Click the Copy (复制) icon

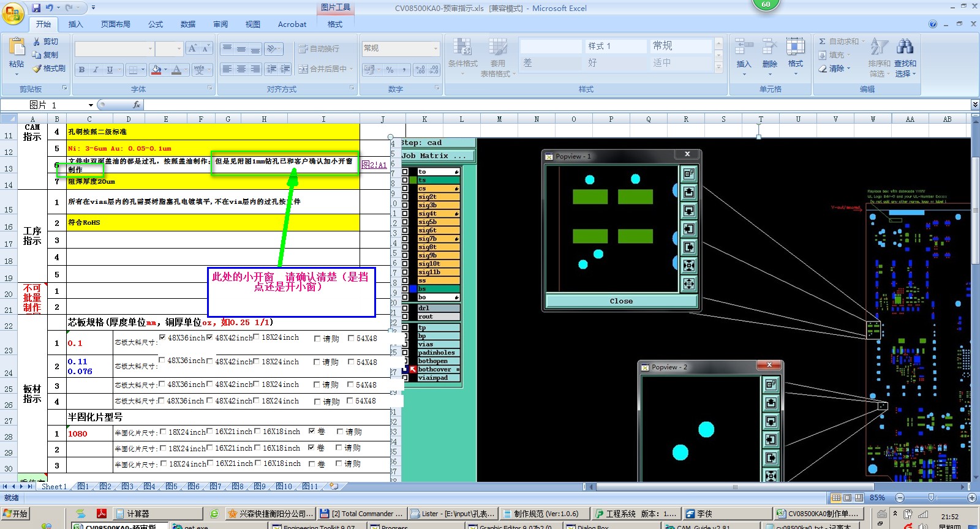[37, 55]
